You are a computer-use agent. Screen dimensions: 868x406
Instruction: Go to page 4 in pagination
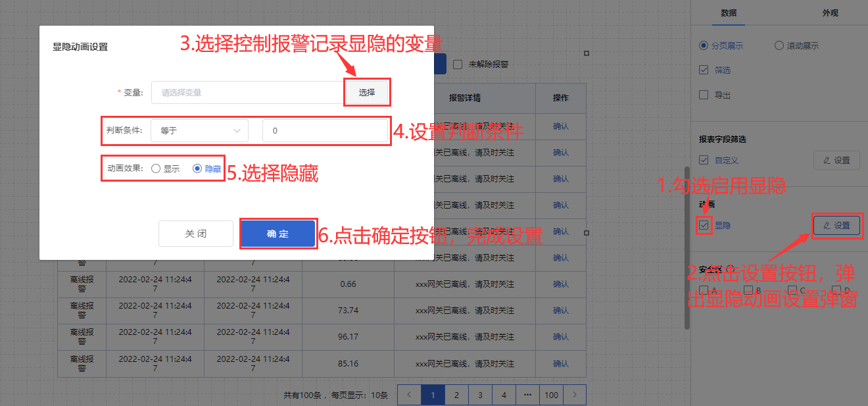pyautogui.click(x=504, y=395)
